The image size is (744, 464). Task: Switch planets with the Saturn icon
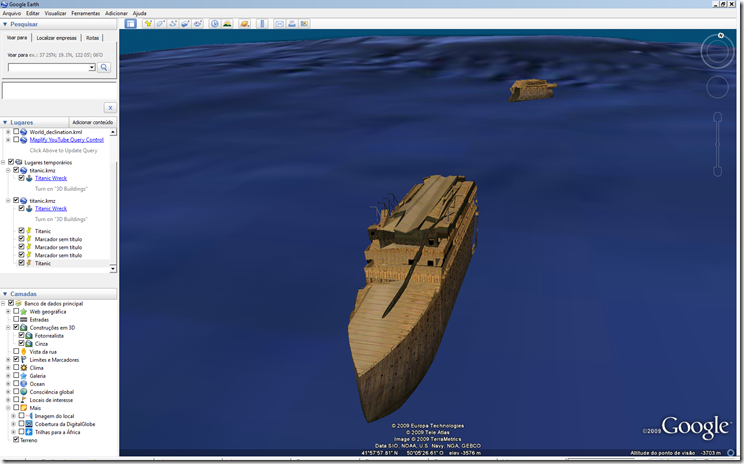click(244, 24)
